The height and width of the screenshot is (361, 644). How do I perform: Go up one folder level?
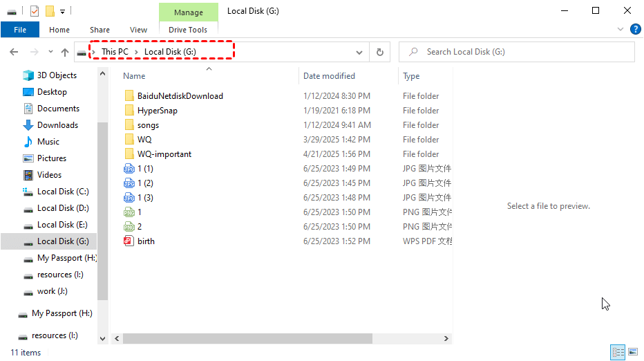pyautogui.click(x=65, y=52)
